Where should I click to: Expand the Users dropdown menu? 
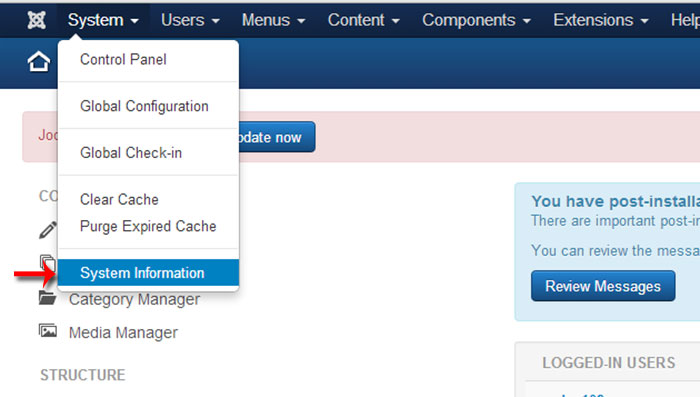[x=190, y=20]
